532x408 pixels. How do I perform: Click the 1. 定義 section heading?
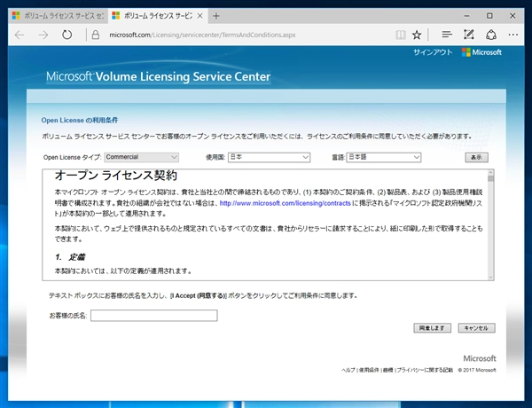click(x=70, y=257)
